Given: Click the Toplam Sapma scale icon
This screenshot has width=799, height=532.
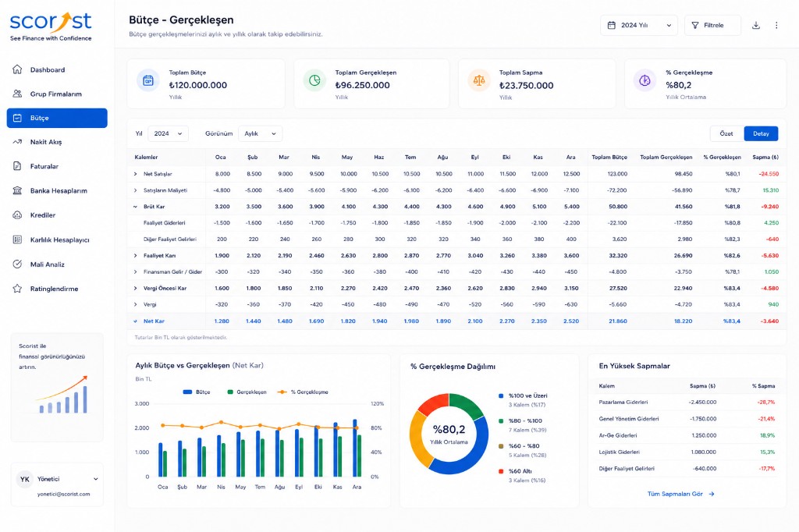Looking at the screenshot, I should (479, 80).
